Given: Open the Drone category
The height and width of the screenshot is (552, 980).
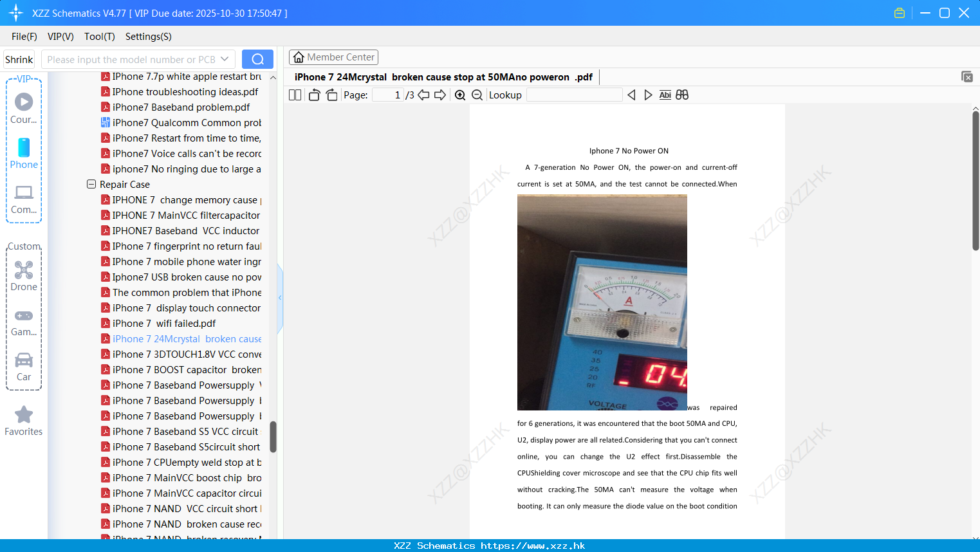Looking at the screenshot, I should click(24, 276).
